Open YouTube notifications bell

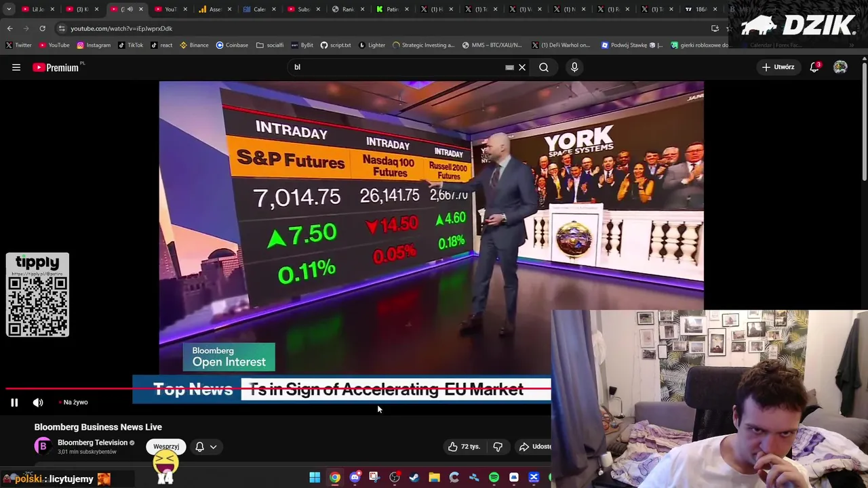coord(815,67)
